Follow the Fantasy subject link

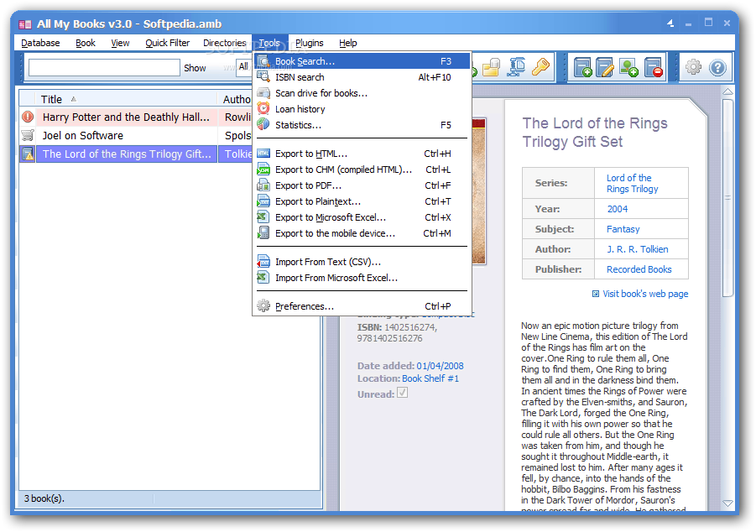tap(623, 229)
